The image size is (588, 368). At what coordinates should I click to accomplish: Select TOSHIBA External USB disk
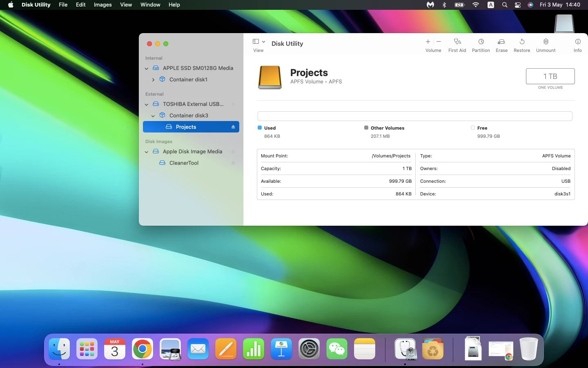(x=191, y=104)
